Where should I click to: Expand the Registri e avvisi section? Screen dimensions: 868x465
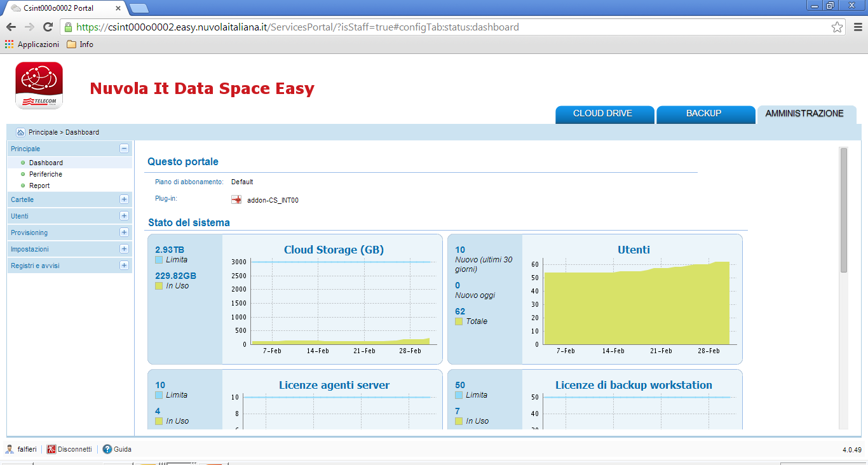[124, 266]
